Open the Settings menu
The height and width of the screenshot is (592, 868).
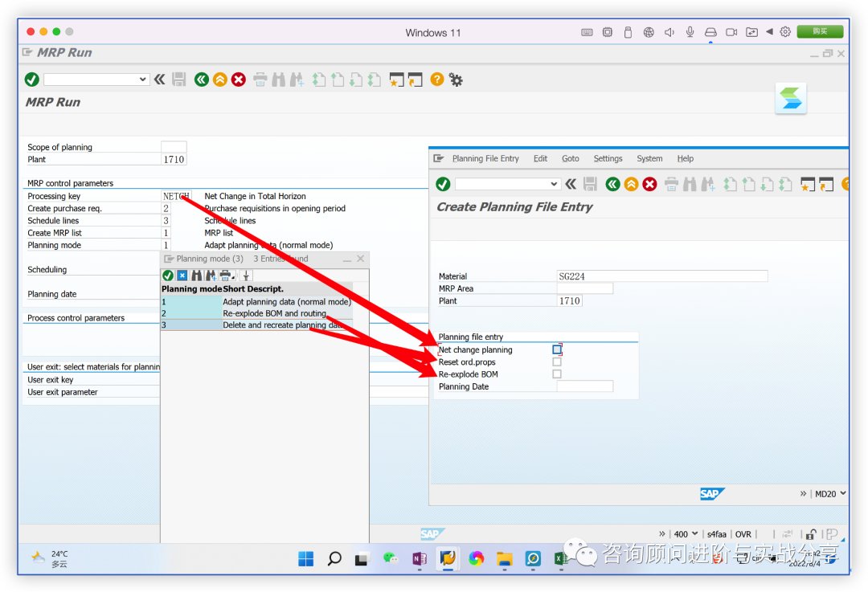pos(608,158)
